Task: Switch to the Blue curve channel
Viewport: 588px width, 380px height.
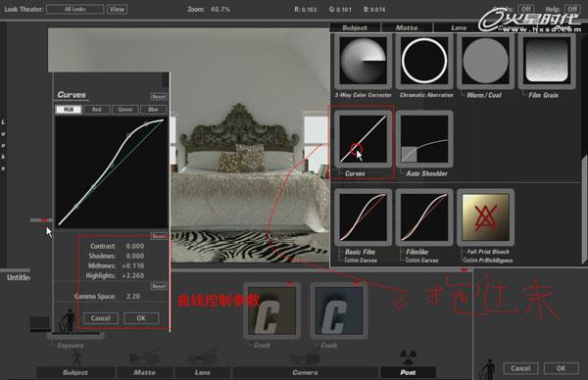Action: [154, 110]
